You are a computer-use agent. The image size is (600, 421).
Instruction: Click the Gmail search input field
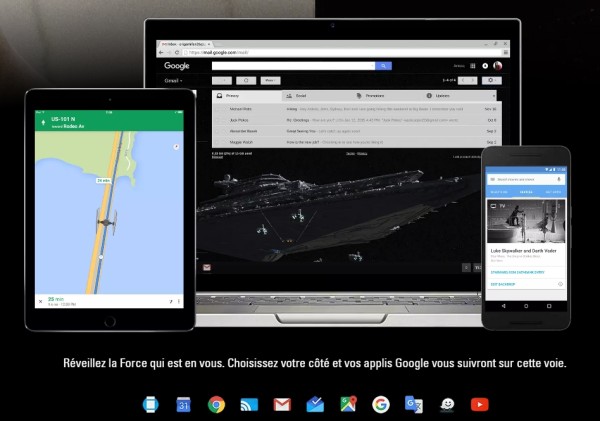[x=291, y=66]
